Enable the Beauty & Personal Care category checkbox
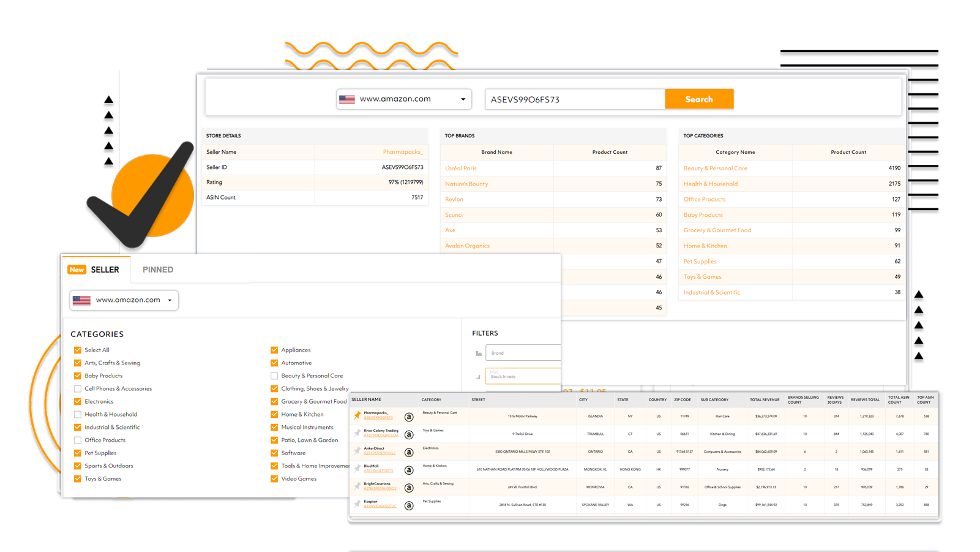 tap(274, 376)
